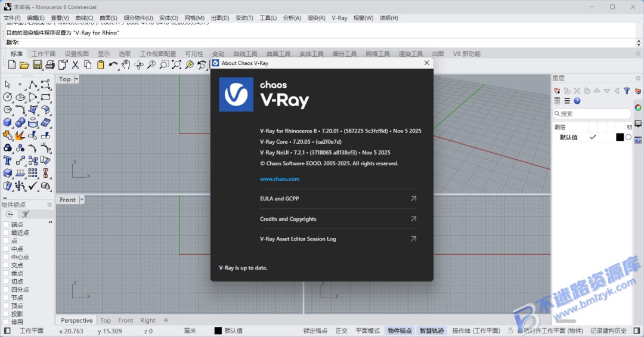Enable the 中点 object snap
The image size is (644, 337).
coord(6,249)
